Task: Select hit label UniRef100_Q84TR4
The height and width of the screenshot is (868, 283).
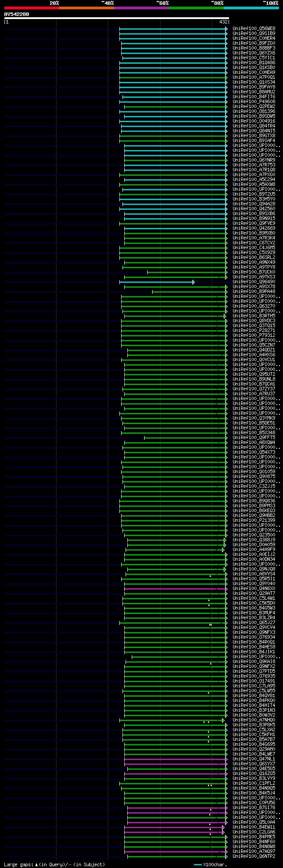Action: pos(254,126)
